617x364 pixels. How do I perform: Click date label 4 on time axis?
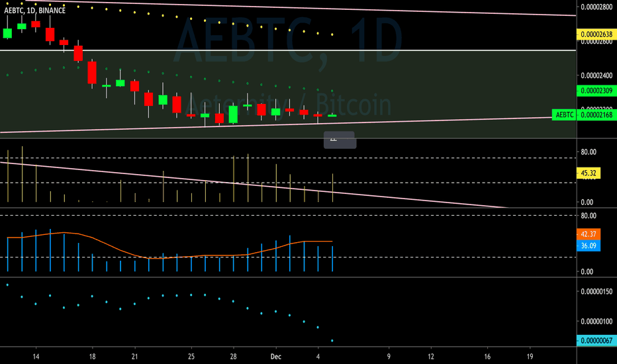coord(318,357)
